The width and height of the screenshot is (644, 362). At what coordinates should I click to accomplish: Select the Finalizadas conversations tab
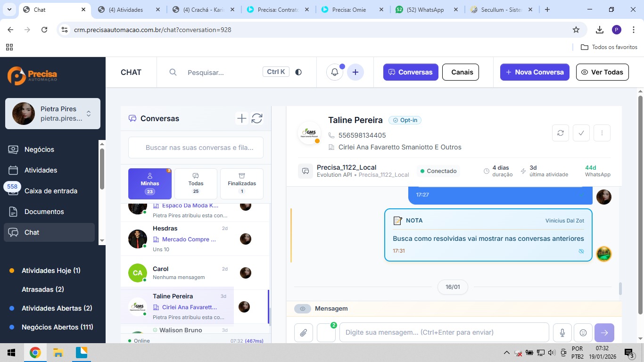pyautogui.click(x=242, y=184)
